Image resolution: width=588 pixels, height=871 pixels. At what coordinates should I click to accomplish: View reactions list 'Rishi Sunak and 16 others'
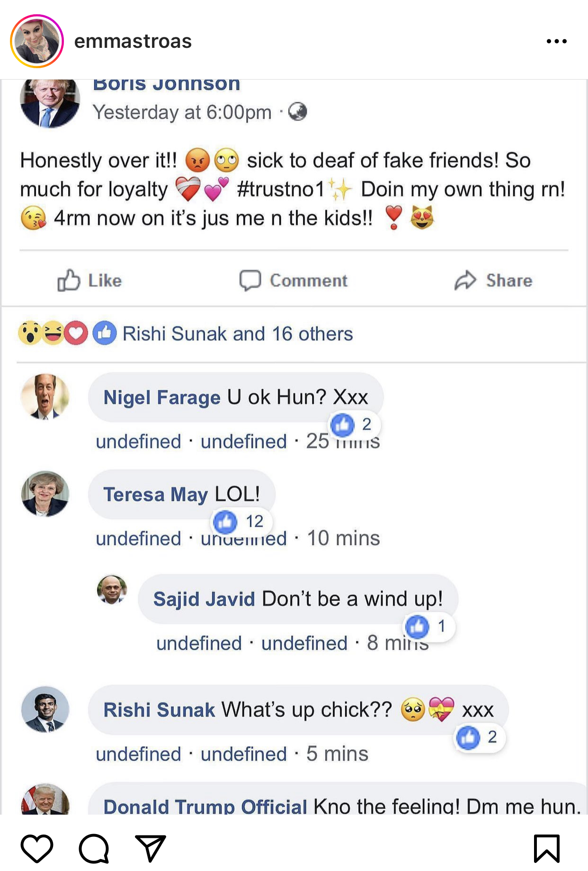tap(238, 334)
